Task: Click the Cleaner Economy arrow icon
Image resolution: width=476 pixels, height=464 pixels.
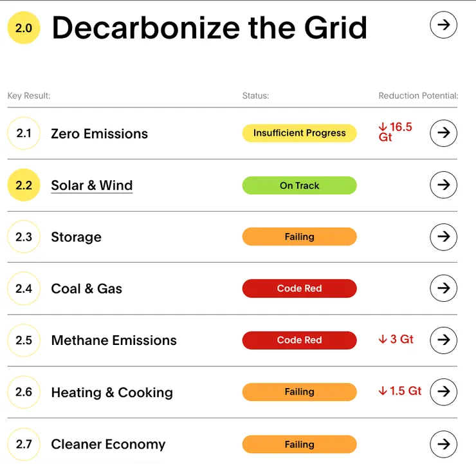Action: (x=443, y=443)
